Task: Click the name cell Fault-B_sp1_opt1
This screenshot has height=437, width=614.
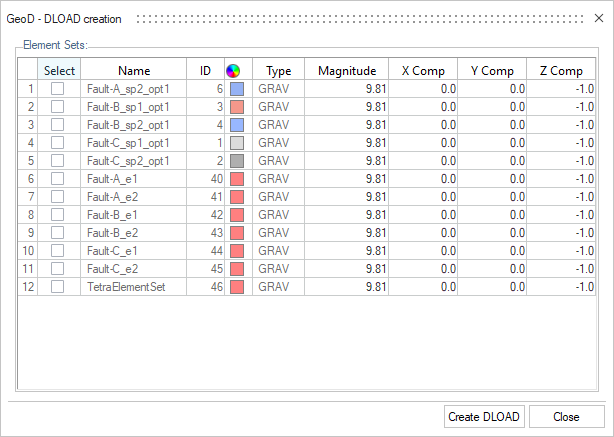Action: point(134,107)
